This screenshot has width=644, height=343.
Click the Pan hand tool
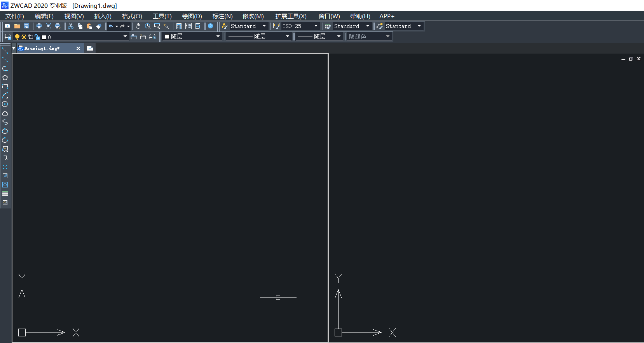pos(138,26)
